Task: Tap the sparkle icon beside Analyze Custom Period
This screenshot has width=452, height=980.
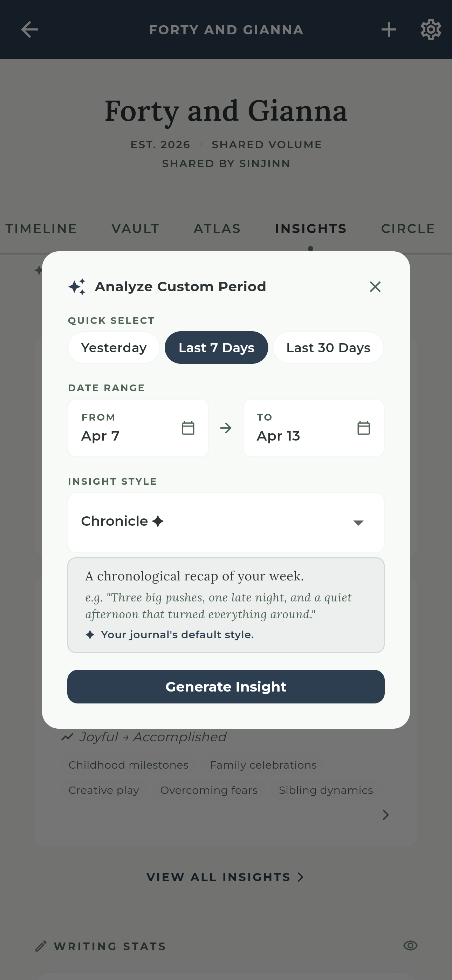Action: (77, 286)
